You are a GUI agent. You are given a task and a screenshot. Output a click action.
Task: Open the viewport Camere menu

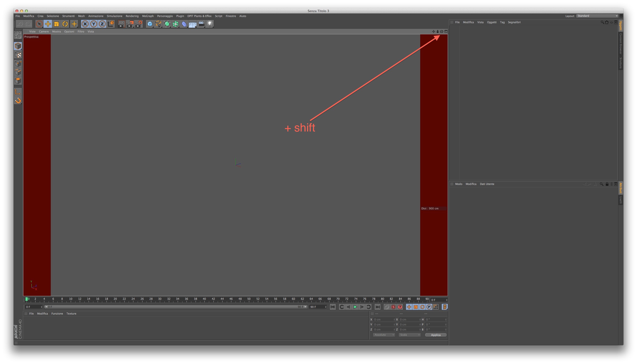coord(44,31)
